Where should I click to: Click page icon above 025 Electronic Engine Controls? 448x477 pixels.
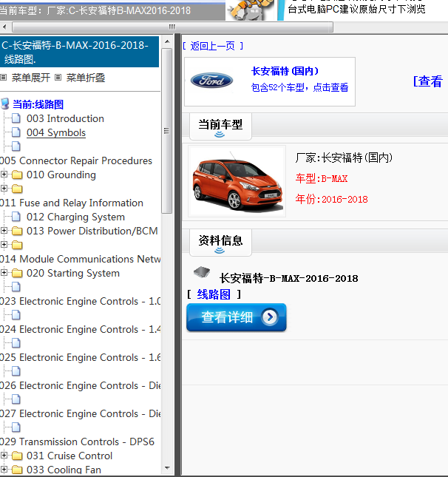point(16,343)
